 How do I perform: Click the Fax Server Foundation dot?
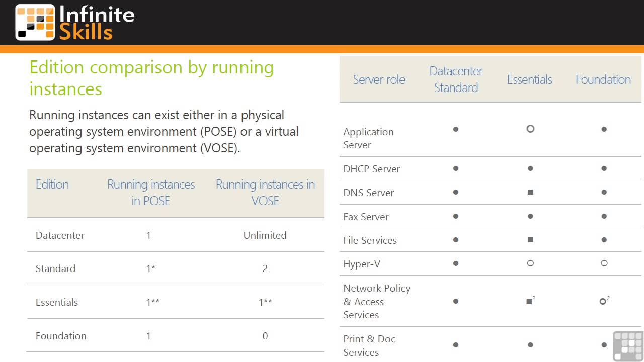[604, 216]
